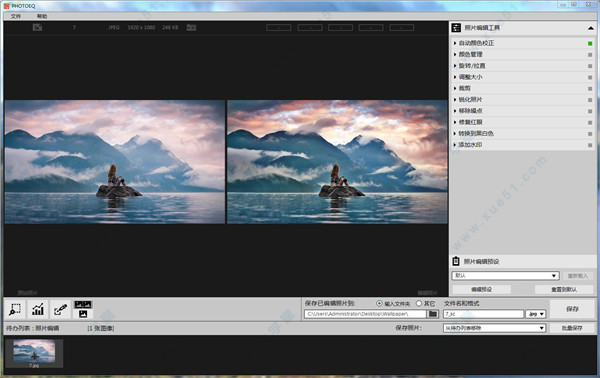This screenshot has height=378, width=600.
Task: Click the 1920 x 1080 dimensions text
Action: coord(141,28)
